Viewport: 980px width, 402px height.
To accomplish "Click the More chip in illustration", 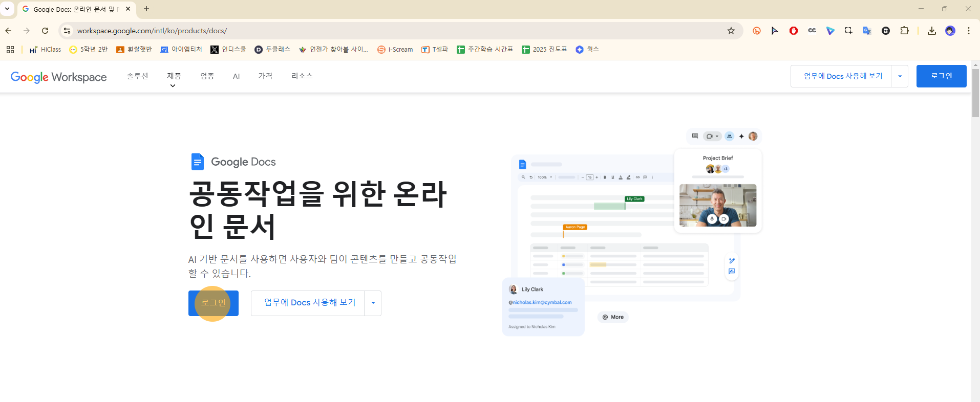I will click(613, 317).
